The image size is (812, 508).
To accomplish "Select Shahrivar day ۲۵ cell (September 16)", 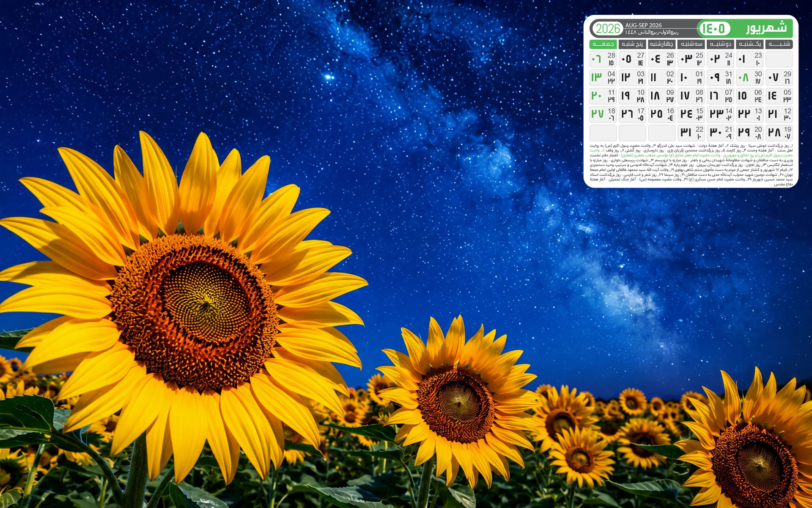I will click(662, 114).
